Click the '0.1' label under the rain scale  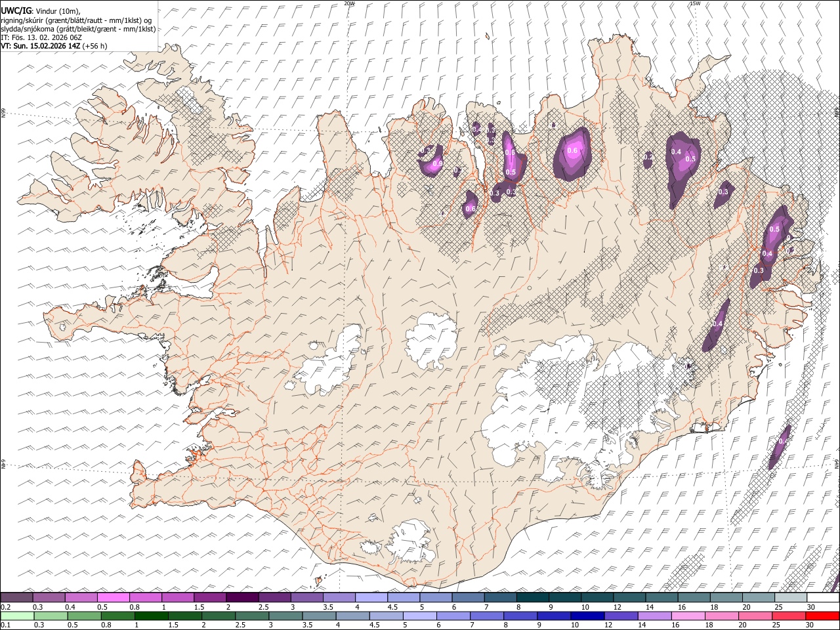(x=6, y=625)
